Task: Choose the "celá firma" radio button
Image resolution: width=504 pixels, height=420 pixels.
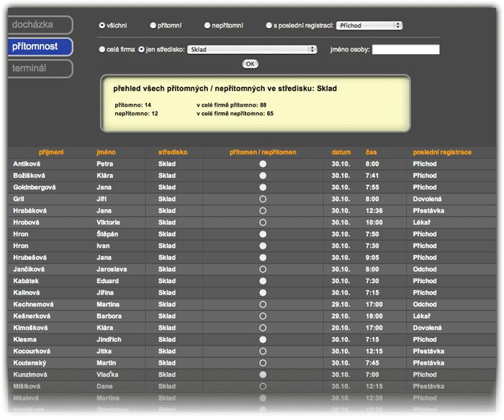Action: point(102,50)
